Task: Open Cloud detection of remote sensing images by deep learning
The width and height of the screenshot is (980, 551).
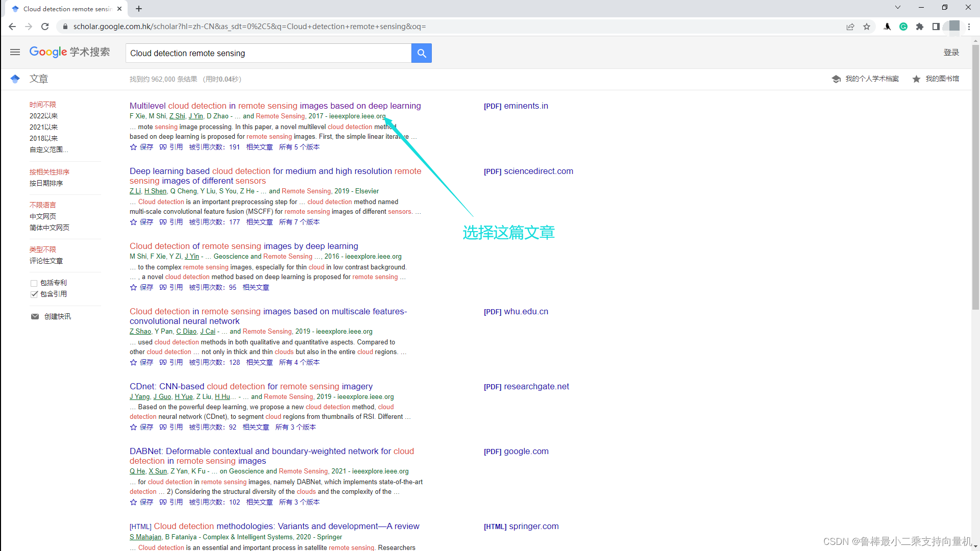Action: coord(244,246)
